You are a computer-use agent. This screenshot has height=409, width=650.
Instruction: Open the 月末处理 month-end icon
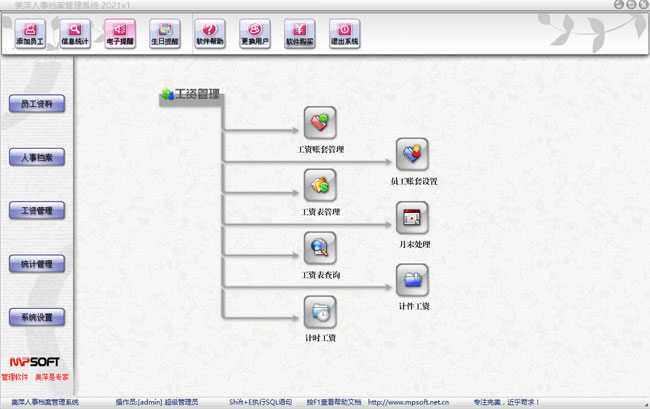coord(412,217)
